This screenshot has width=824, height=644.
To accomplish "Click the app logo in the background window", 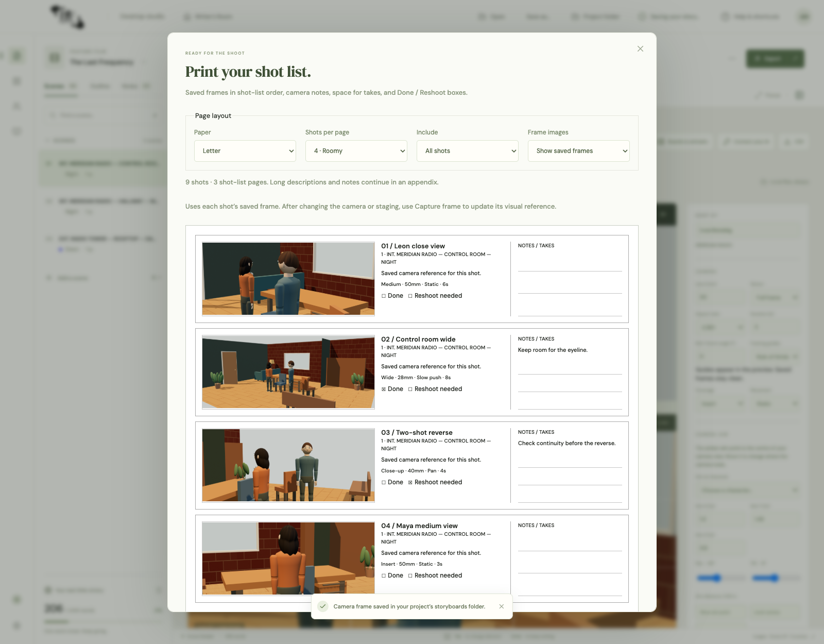I will (67, 16).
